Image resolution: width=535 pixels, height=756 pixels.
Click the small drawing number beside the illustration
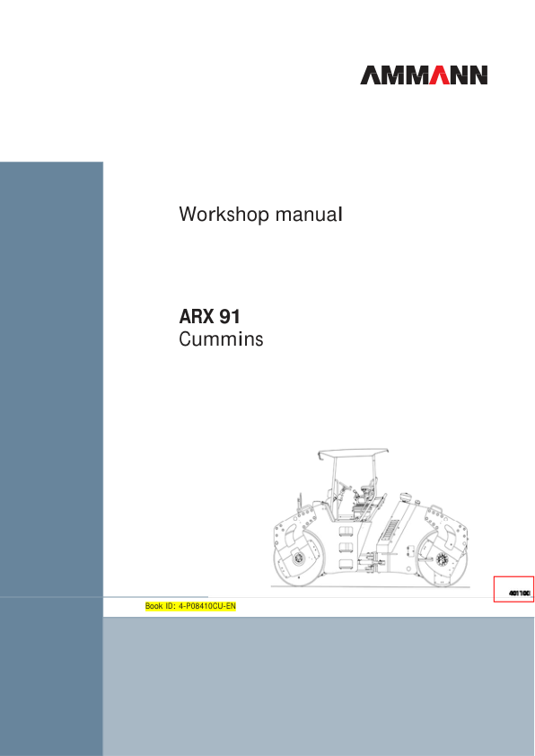tap(520, 593)
